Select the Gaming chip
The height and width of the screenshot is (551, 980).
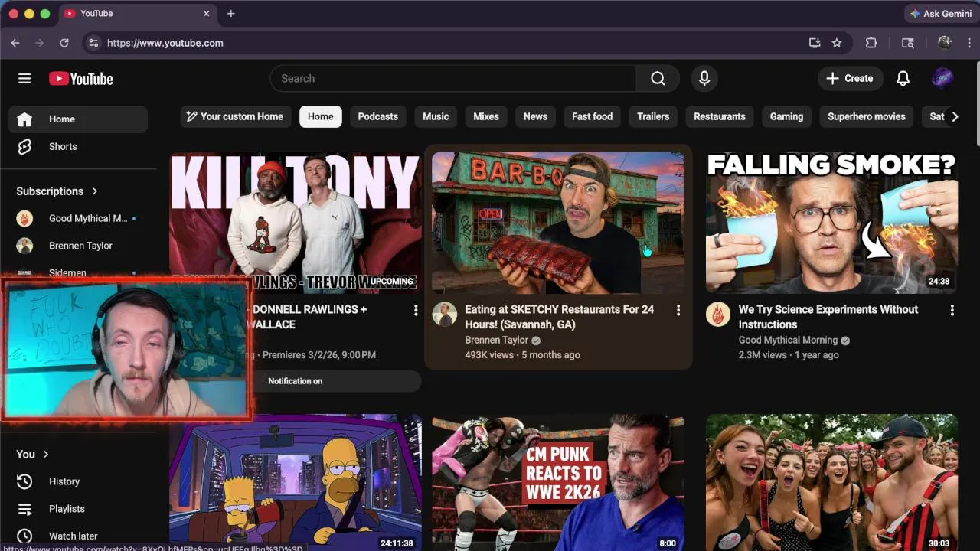(786, 116)
